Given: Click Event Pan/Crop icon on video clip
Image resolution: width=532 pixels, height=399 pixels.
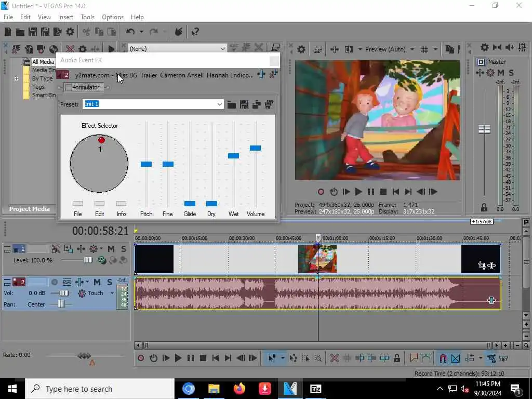Looking at the screenshot, I should [x=482, y=265].
